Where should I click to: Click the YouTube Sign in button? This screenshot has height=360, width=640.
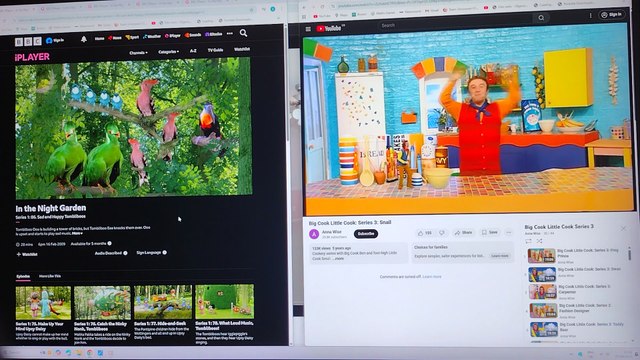pyautogui.click(x=611, y=14)
